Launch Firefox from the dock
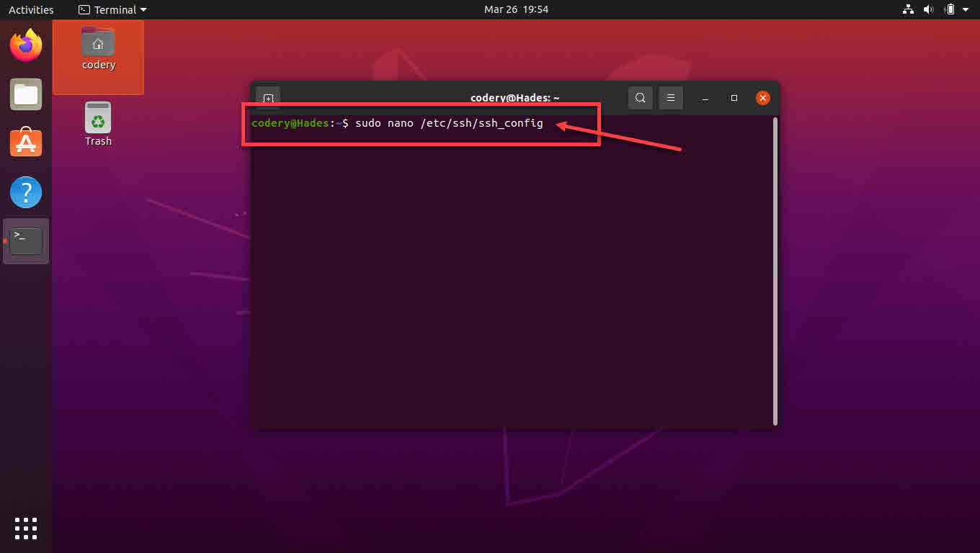This screenshot has height=553, width=980. pyautogui.click(x=26, y=45)
